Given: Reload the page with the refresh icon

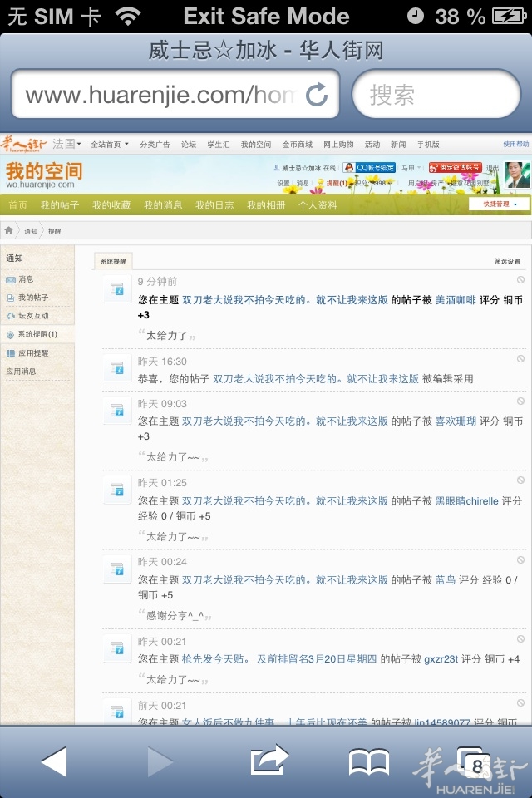Looking at the screenshot, I should pyautogui.click(x=317, y=95).
